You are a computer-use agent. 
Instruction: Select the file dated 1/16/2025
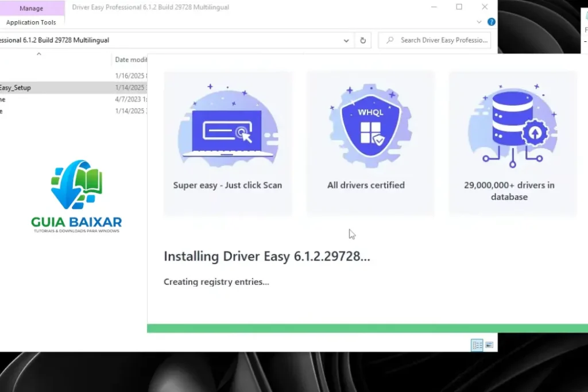point(73,76)
